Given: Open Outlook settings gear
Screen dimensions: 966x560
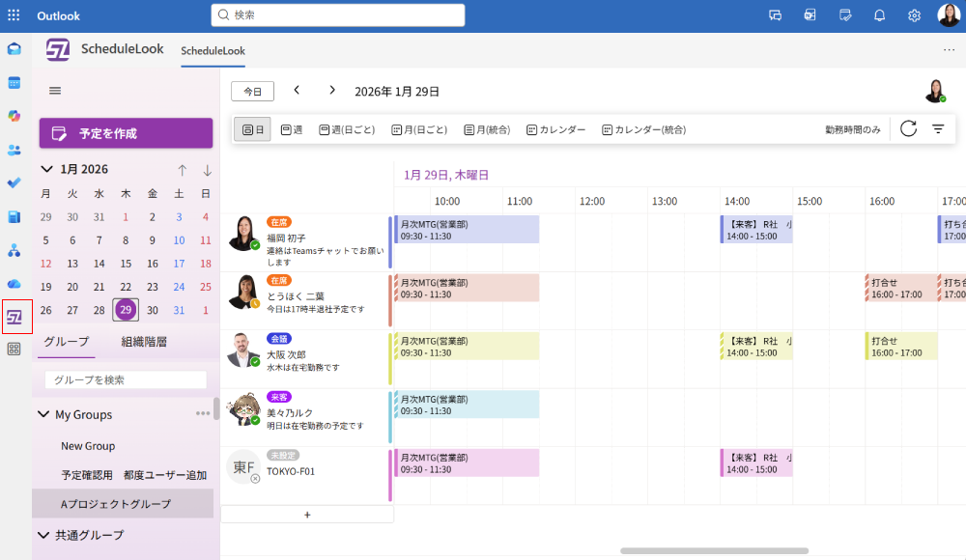Looking at the screenshot, I should [x=914, y=15].
